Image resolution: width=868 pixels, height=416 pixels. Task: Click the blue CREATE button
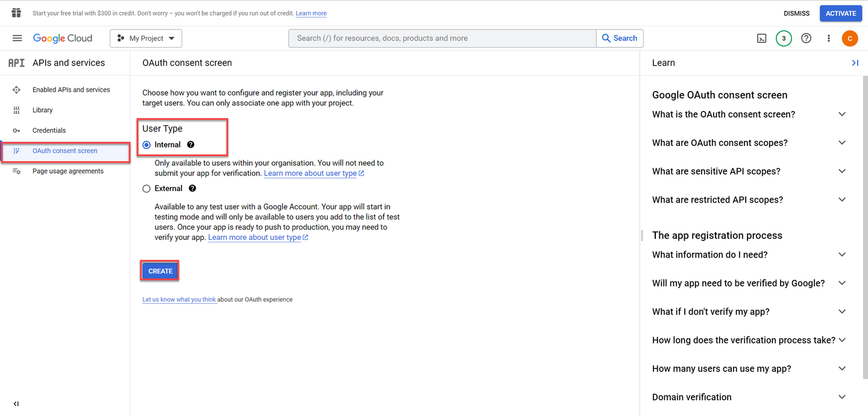click(160, 271)
